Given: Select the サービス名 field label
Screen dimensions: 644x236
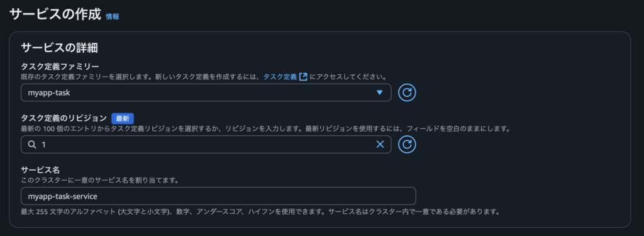Looking at the screenshot, I should point(41,170).
